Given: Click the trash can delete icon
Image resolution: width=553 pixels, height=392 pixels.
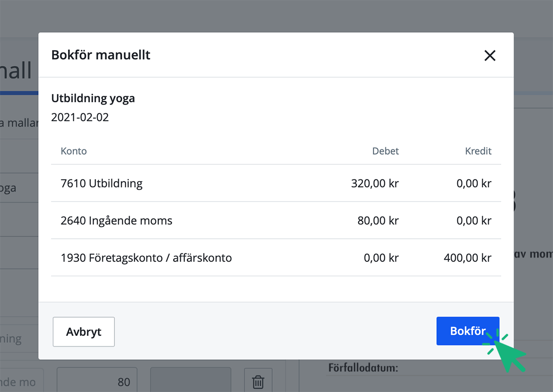Looking at the screenshot, I should (x=258, y=381).
